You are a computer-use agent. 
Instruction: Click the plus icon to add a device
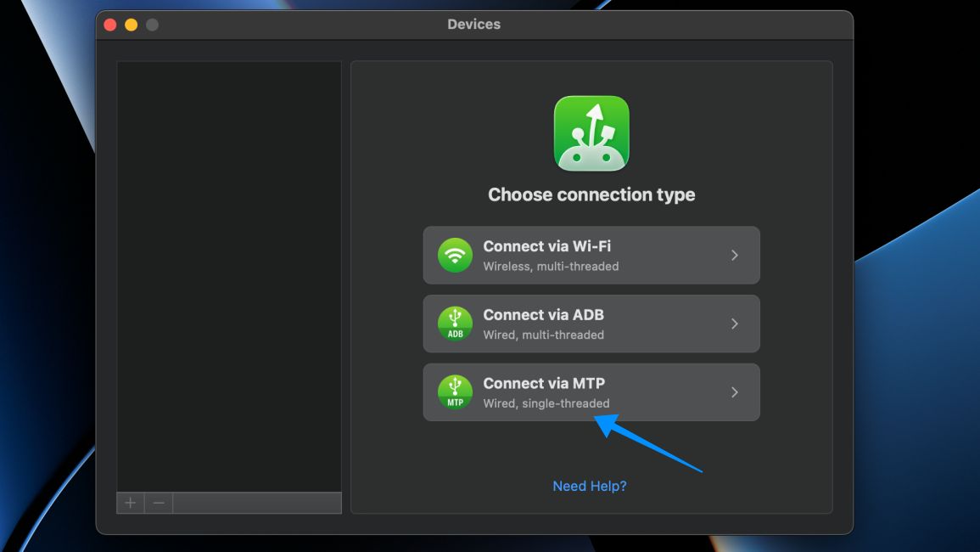129,503
